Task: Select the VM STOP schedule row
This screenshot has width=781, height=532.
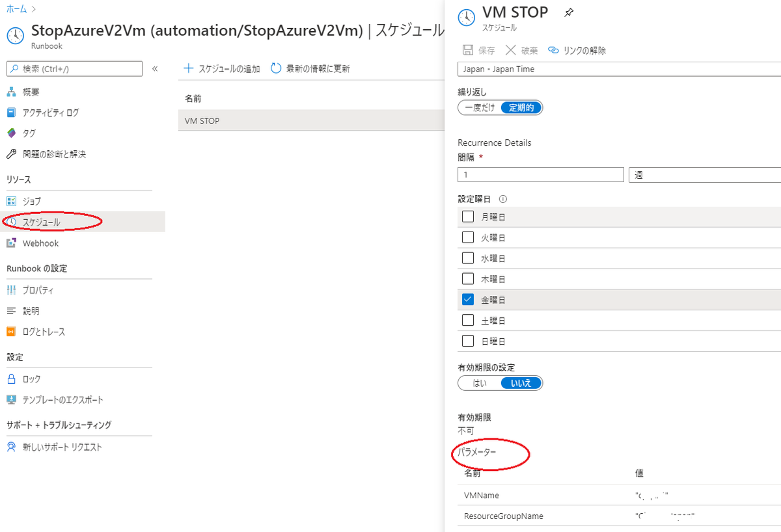Action: [x=311, y=120]
